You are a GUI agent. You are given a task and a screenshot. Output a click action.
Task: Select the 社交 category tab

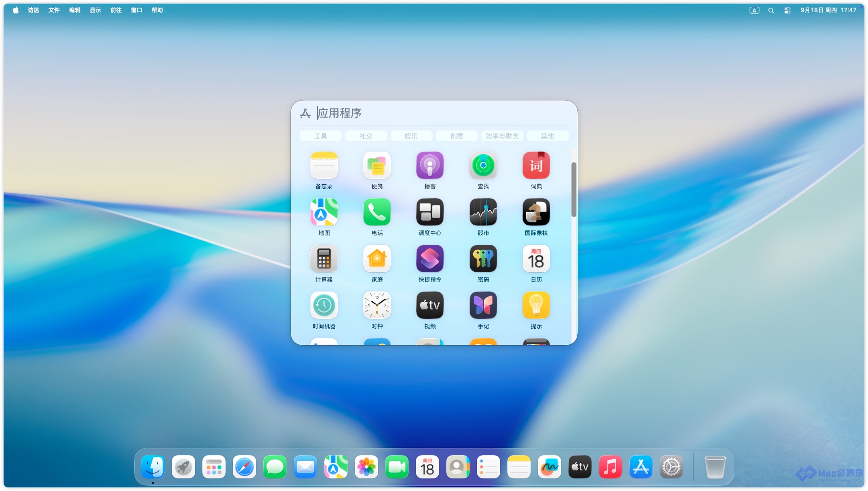366,136
